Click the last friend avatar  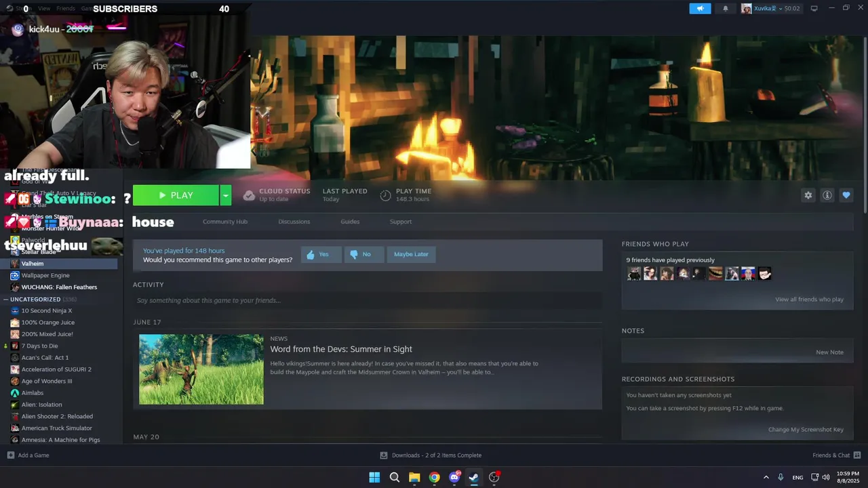[x=765, y=274]
